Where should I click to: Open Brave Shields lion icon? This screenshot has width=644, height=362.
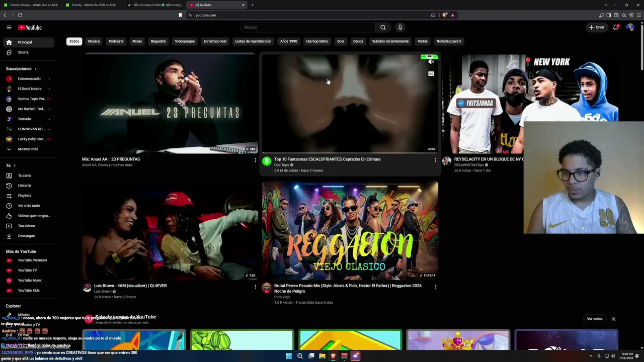(x=444, y=15)
